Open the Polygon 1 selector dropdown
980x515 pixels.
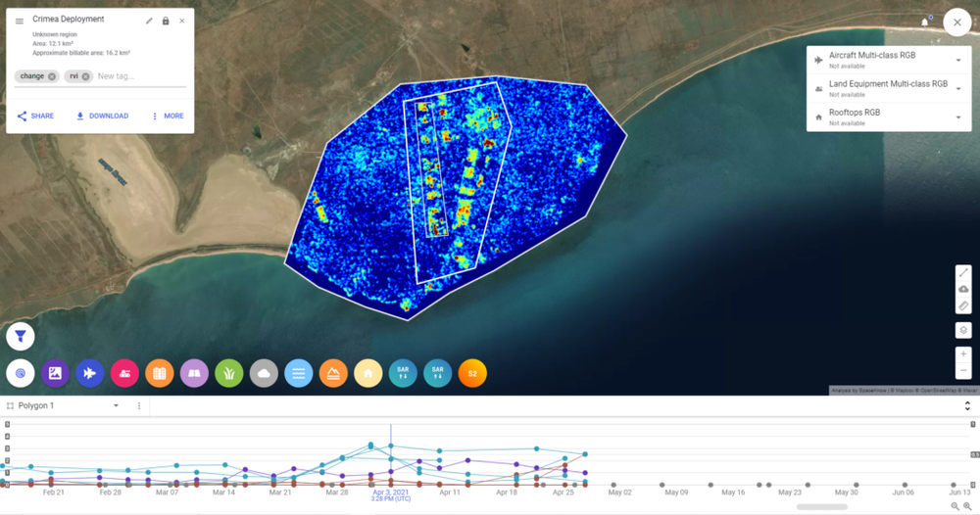click(x=116, y=405)
